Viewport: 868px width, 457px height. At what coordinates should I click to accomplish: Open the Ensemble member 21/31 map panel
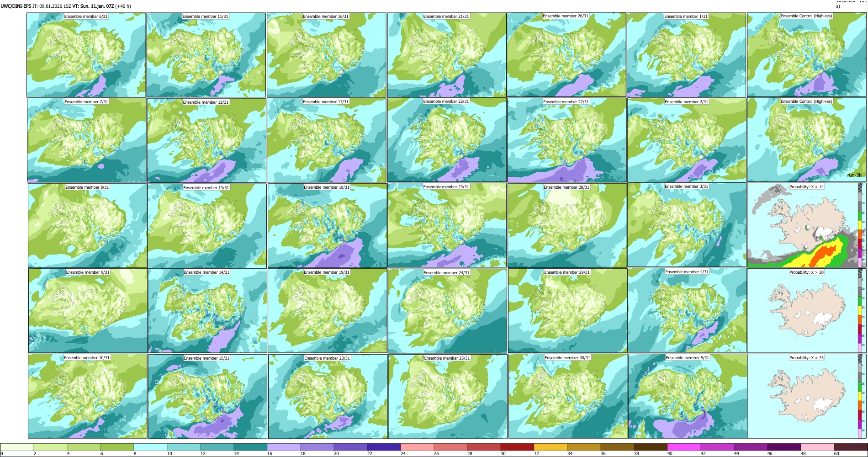[x=447, y=54]
